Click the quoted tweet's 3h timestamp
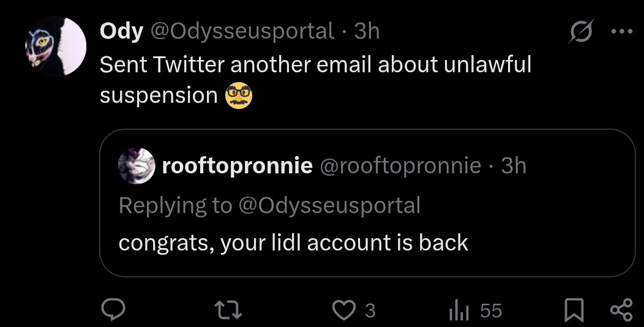Viewport: 644px width, 327px height. [514, 165]
